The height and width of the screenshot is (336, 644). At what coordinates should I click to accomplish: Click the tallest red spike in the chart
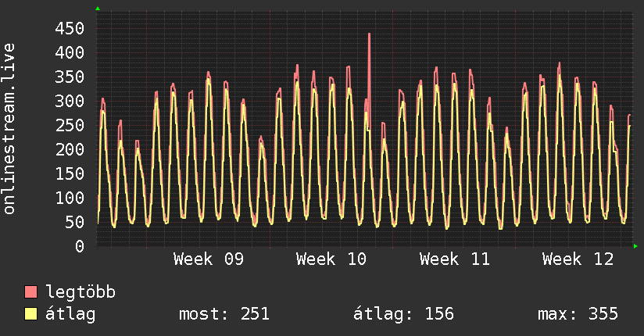click(369, 35)
